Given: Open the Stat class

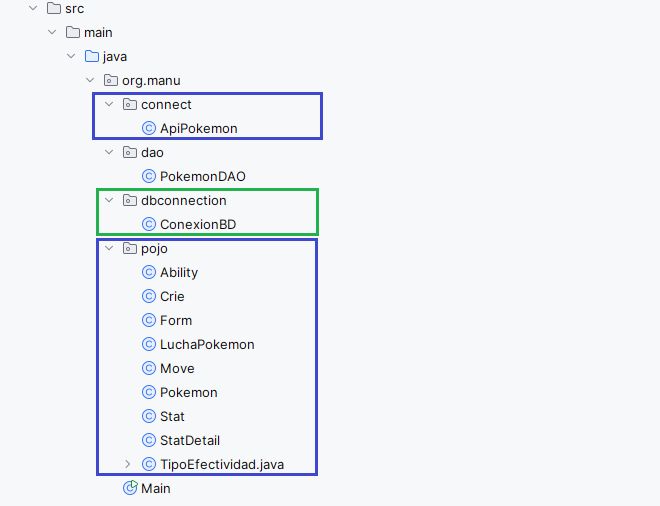Looking at the screenshot, I should [172, 416].
